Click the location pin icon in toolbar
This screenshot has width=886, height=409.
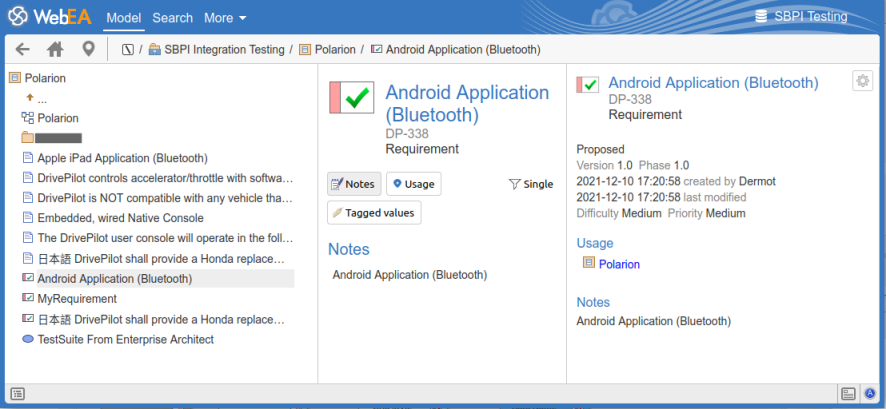(88, 49)
